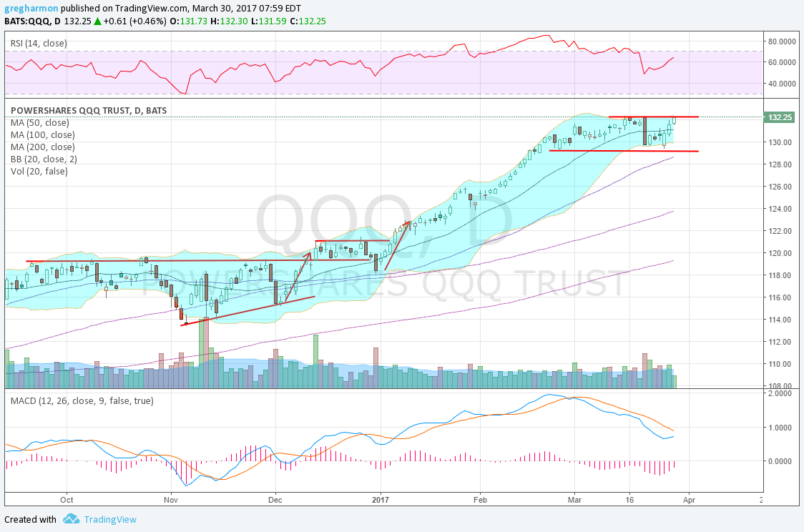Click the 1.0000 MACD scale value
The height and width of the screenshot is (532, 804).
point(781,428)
